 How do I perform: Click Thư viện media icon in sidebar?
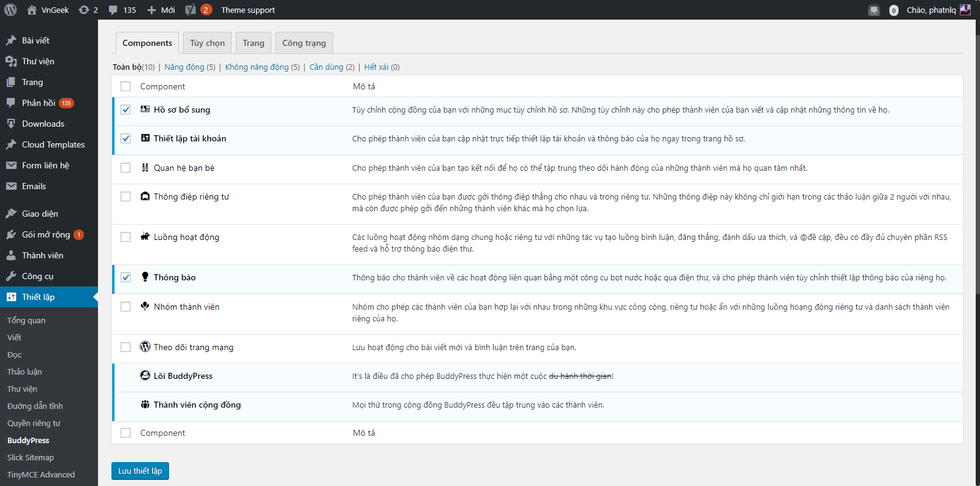point(11,61)
